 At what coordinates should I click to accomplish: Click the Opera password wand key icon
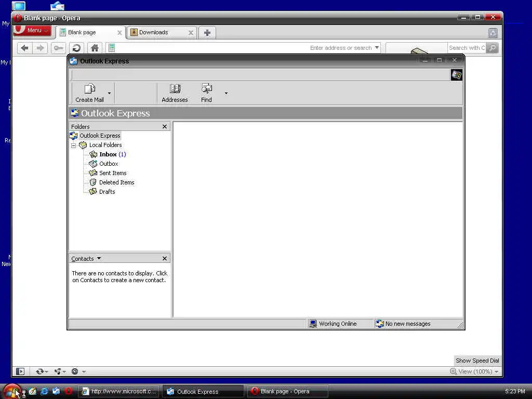point(58,48)
